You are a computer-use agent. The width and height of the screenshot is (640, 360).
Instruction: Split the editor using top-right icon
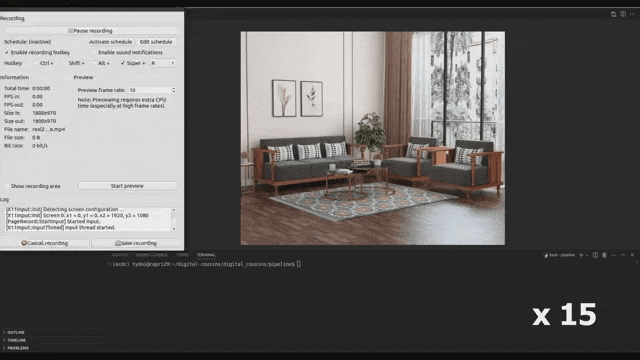[x=623, y=14]
